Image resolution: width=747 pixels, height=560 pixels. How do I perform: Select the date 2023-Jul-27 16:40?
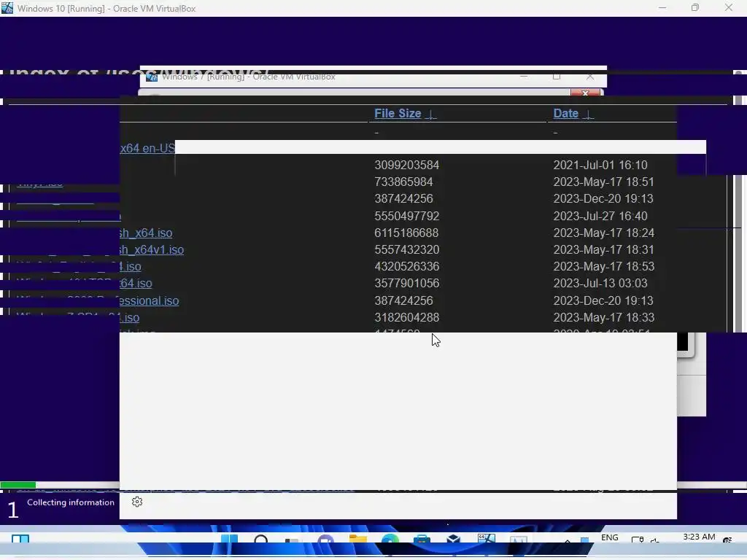(x=600, y=216)
